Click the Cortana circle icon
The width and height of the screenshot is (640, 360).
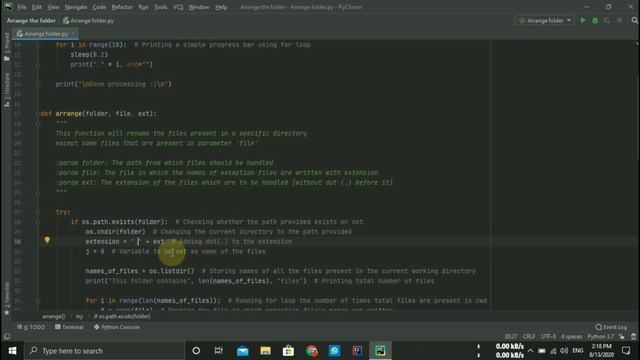click(196, 351)
